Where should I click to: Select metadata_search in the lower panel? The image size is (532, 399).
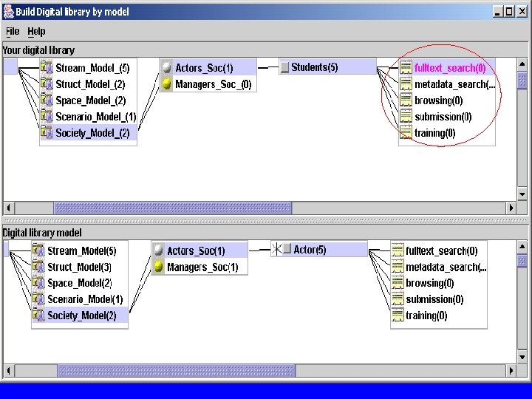[446, 267]
